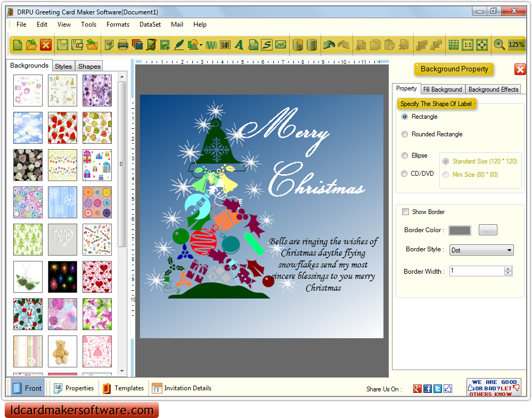The height and width of the screenshot is (418, 532).
Task: Expand the picture tool dropdown arrow
Action: pyautogui.click(x=201, y=46)
